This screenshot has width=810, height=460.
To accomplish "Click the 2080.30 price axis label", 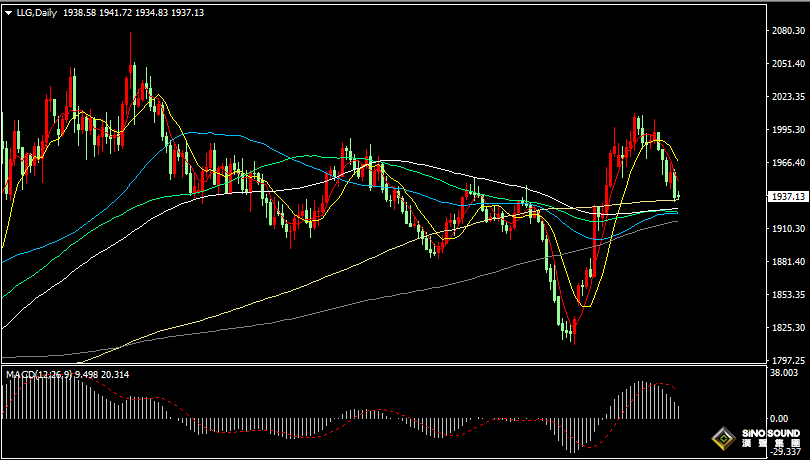I will click(790, 31).
